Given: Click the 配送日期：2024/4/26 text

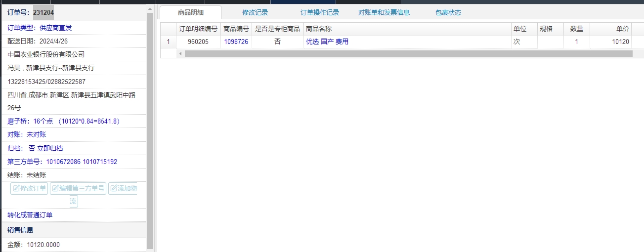Looking at the screenshot, I should pyautogui.click(x=38, y=41).
